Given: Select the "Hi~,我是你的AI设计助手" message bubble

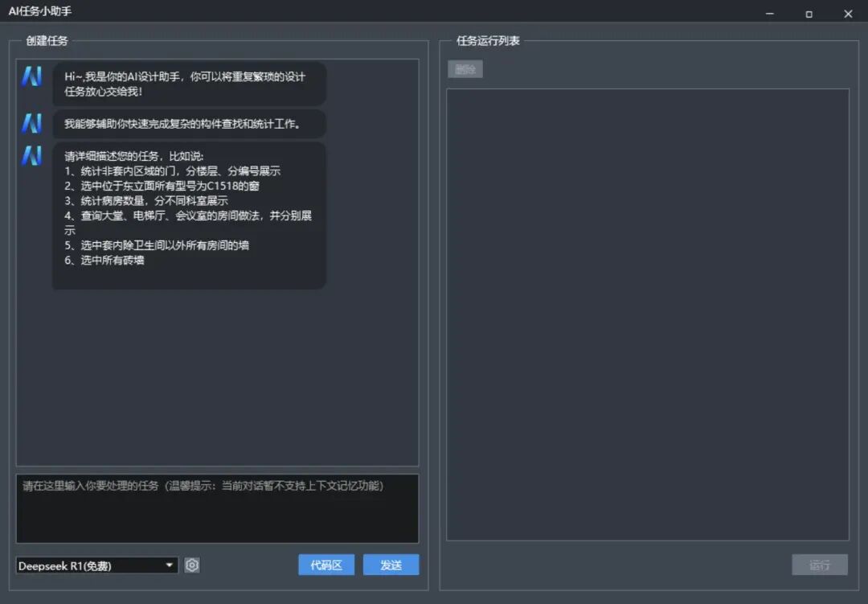Looking at the screenshot, I should click(189, 84).
